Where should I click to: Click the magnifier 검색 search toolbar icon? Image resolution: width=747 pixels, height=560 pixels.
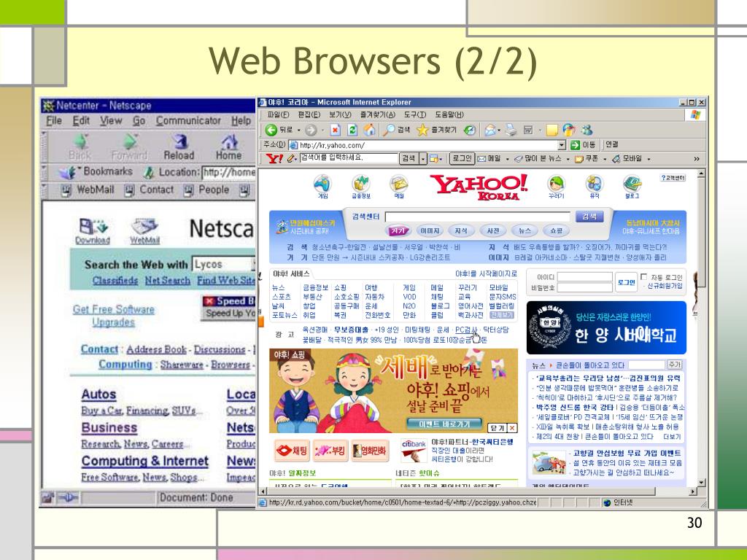click(390, 130)
